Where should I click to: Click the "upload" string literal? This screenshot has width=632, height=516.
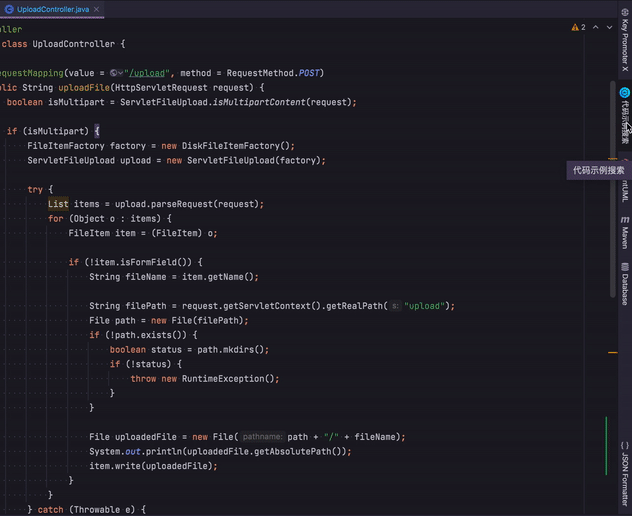point(424,306)
